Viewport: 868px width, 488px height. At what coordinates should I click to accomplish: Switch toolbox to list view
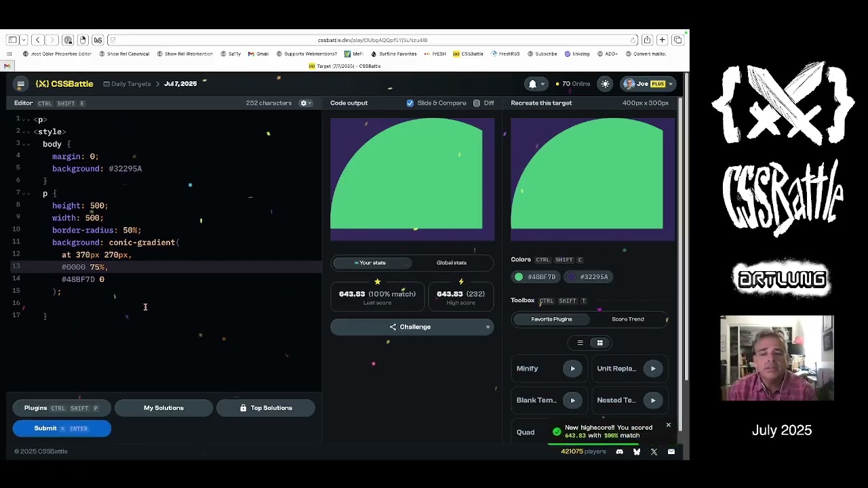(x=580, y=343)
